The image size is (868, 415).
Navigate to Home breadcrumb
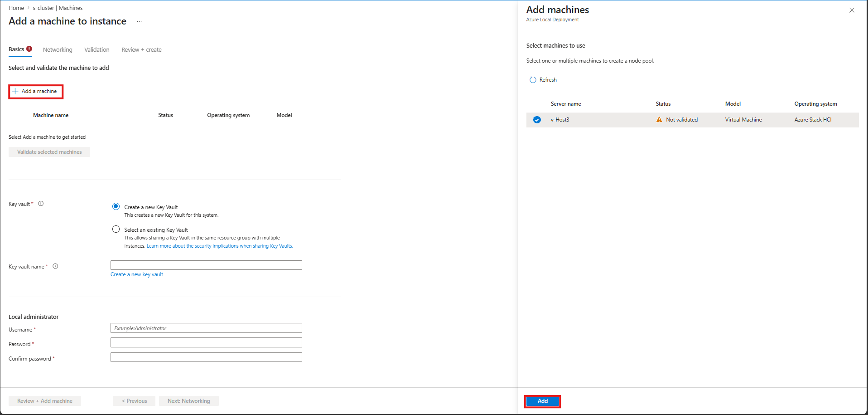(16, 8)
